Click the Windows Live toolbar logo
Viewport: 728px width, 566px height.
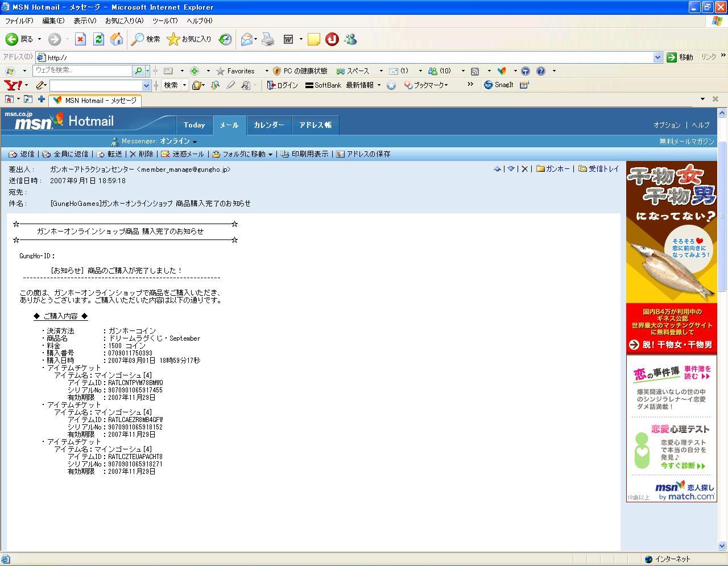[x=10, y=71]
